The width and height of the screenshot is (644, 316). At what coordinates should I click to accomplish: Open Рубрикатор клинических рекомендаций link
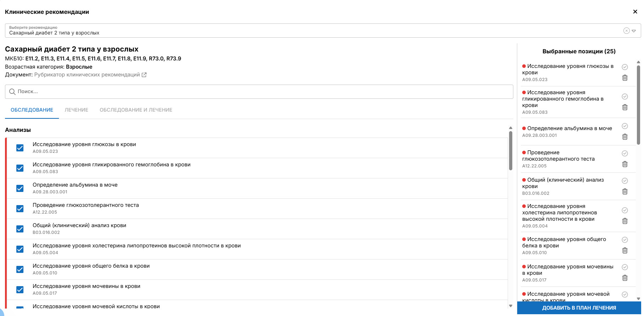tap(87, 75)
